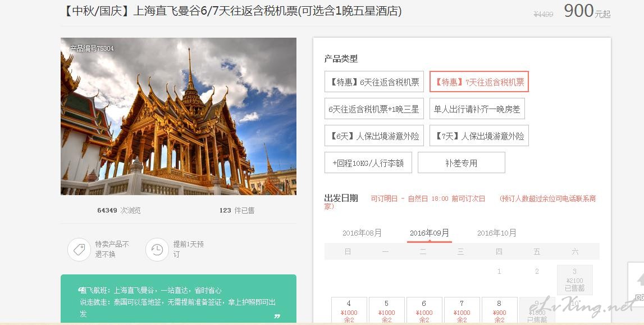Click the 900元起 price text
644x325 pixels.
[x=587, y=11]
